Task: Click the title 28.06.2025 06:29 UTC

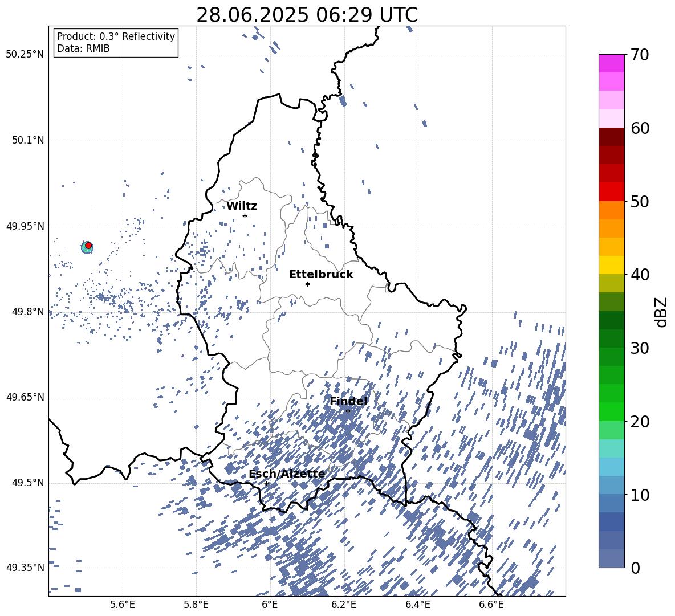Action: (x=307, y=15)
